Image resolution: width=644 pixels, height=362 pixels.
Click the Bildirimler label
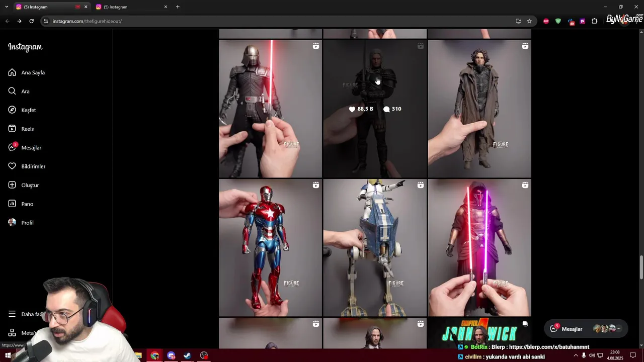click(x=33, y=166)
